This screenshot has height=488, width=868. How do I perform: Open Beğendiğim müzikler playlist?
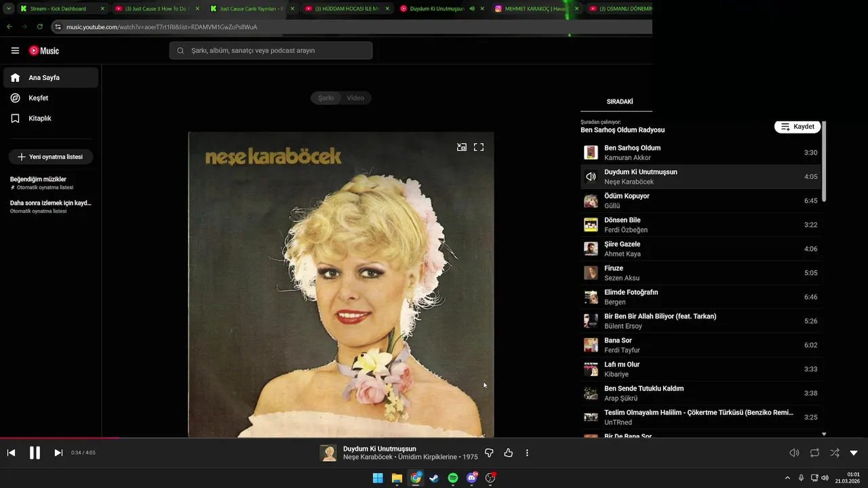point(51,182)
